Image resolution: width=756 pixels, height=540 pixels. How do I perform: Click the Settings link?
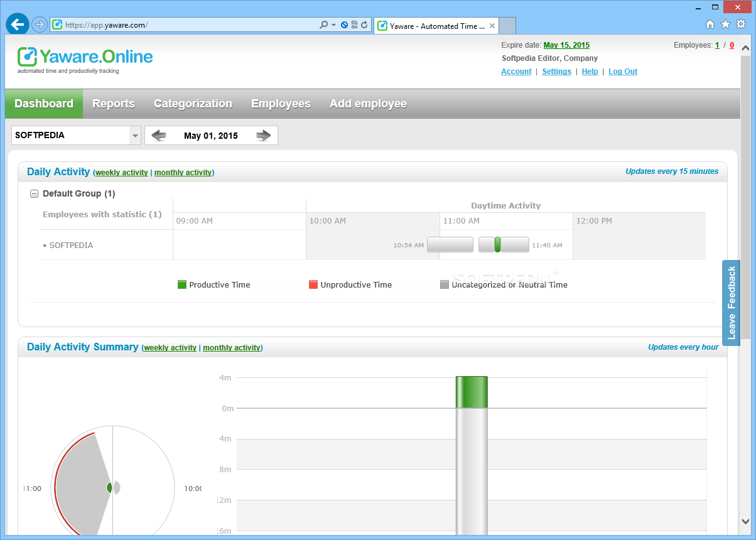(x=556, y=72)
